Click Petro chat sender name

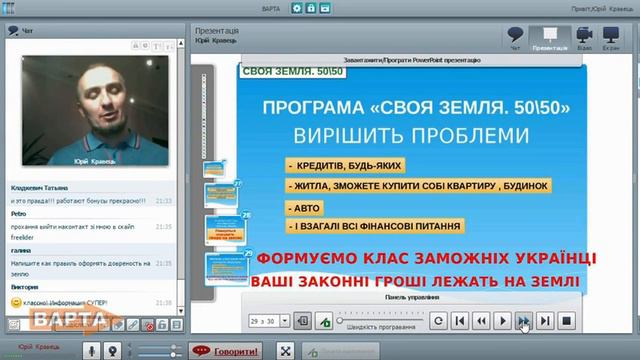18,213
